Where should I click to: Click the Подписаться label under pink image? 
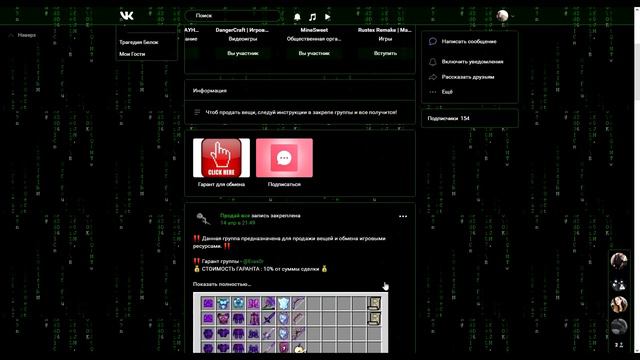[284, 184]
